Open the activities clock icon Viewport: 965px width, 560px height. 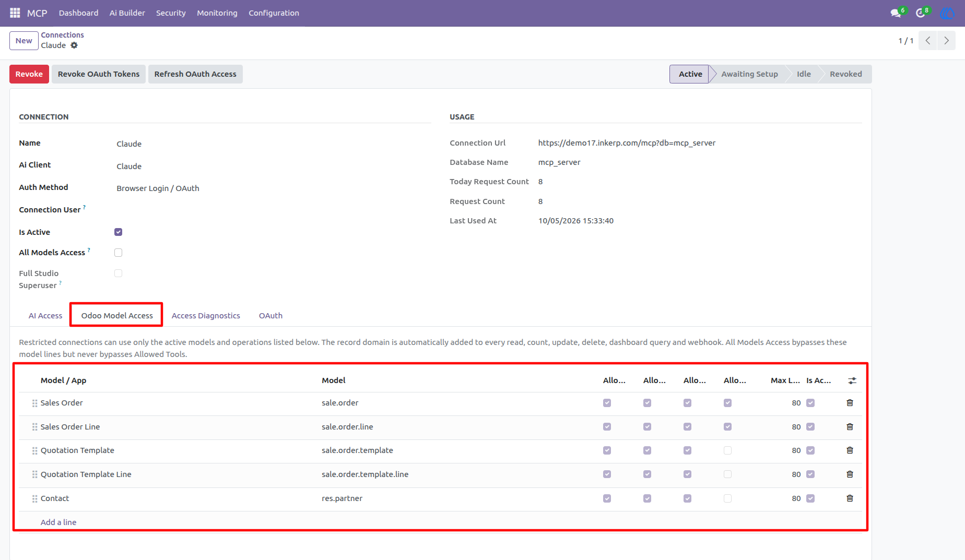[921, 13]
